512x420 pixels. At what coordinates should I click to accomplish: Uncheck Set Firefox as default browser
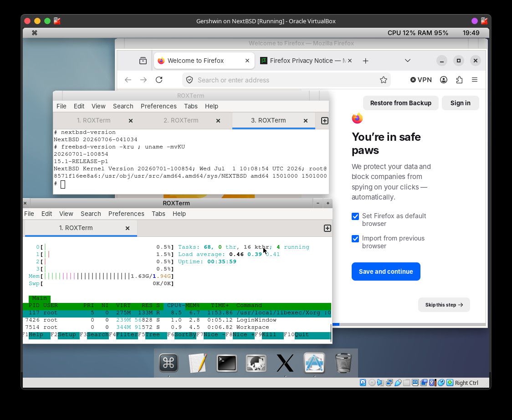[355, 216]
